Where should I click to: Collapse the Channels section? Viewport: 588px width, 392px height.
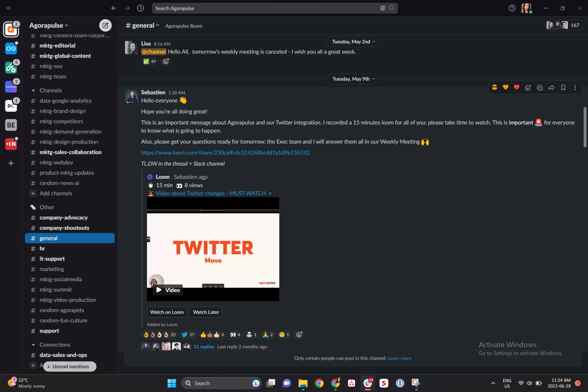[x=33, y=91]
